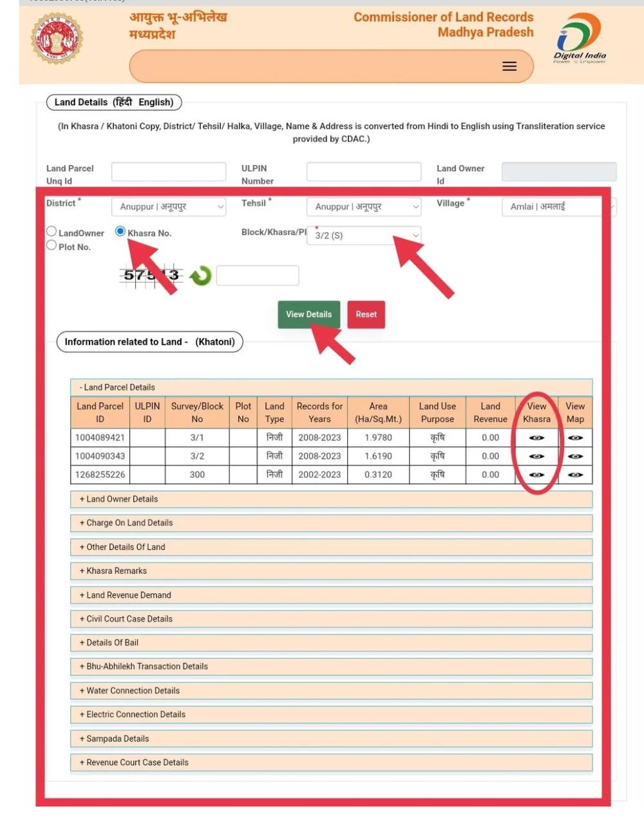Click Survey/Block No 3/1 cell

(x=197, y=437)
